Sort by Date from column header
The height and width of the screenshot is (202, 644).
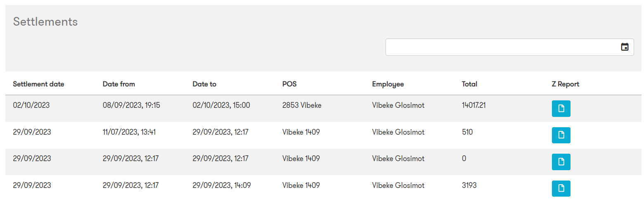119,84
